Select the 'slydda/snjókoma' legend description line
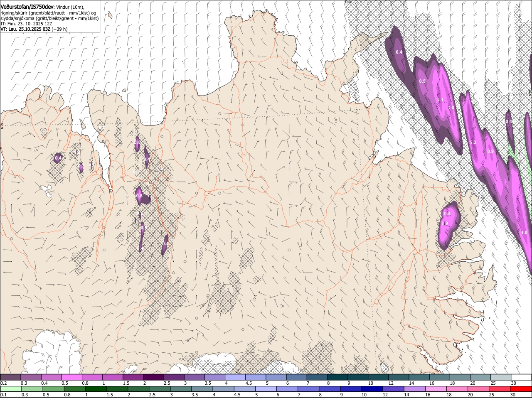This screenshot has height=398, width=532. 49,18
